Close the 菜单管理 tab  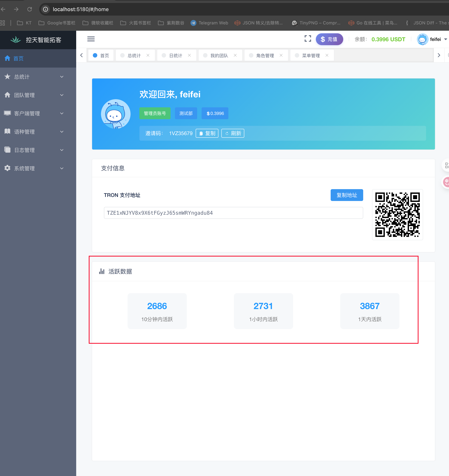327,55
